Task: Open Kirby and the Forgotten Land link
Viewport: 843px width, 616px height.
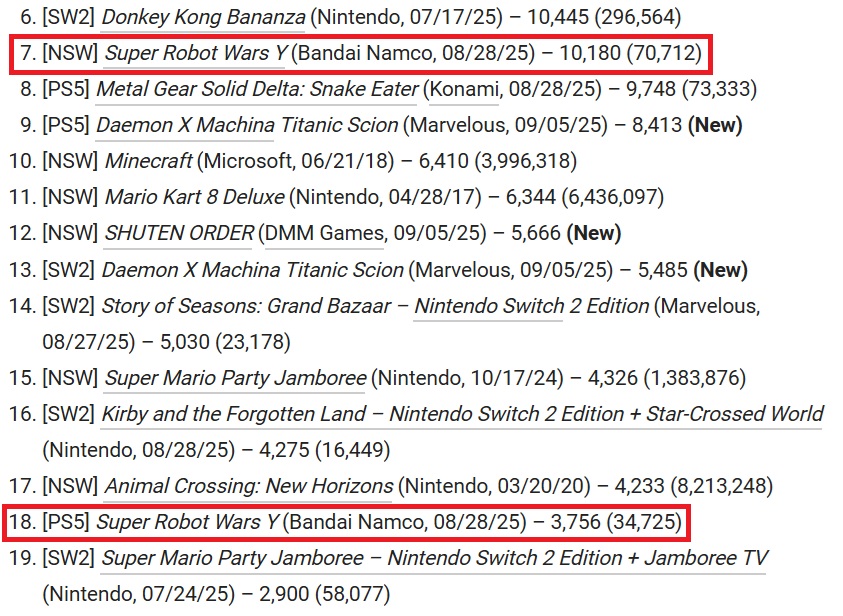Action: click(x=462, y=414)
